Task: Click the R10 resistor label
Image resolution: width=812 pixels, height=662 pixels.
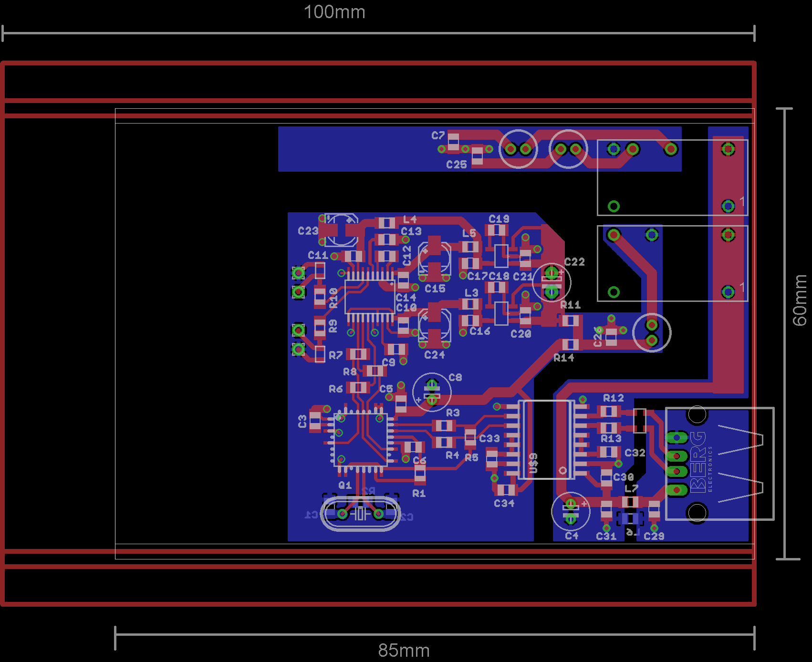Action: click(333, 298)
